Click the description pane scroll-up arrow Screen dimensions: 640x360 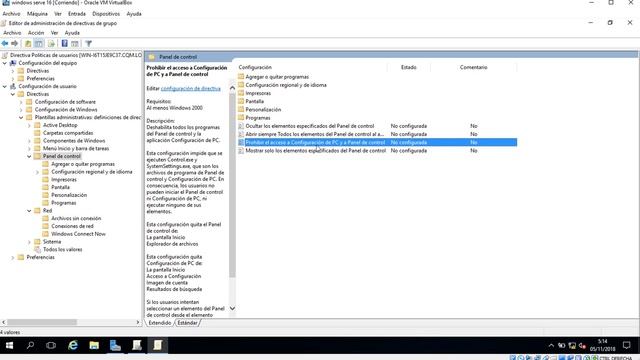pyautogui.click(x=232, y=87)
